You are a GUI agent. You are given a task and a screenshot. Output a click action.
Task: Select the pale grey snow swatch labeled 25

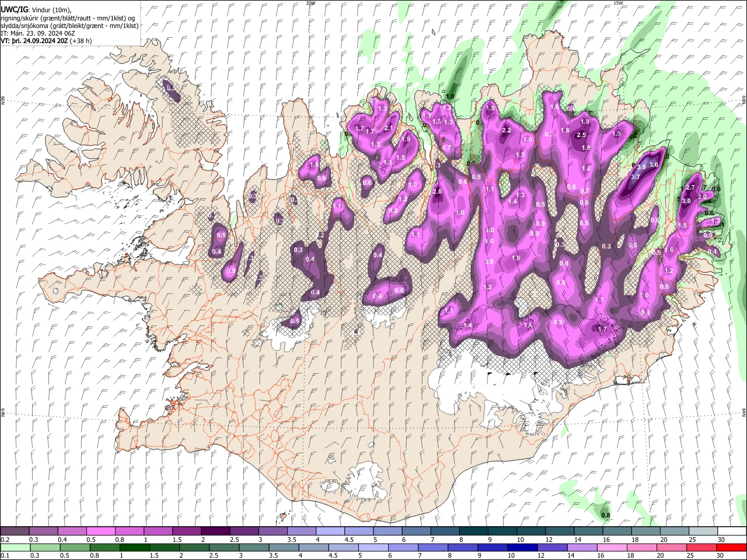[703, 531]
